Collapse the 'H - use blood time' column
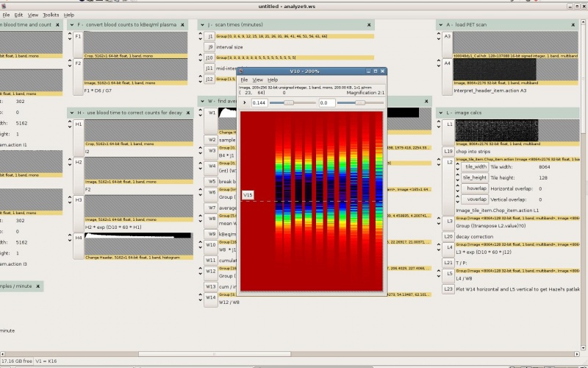Screen dimensions: 588x368 pyautogui.click(x=72, y=112)
